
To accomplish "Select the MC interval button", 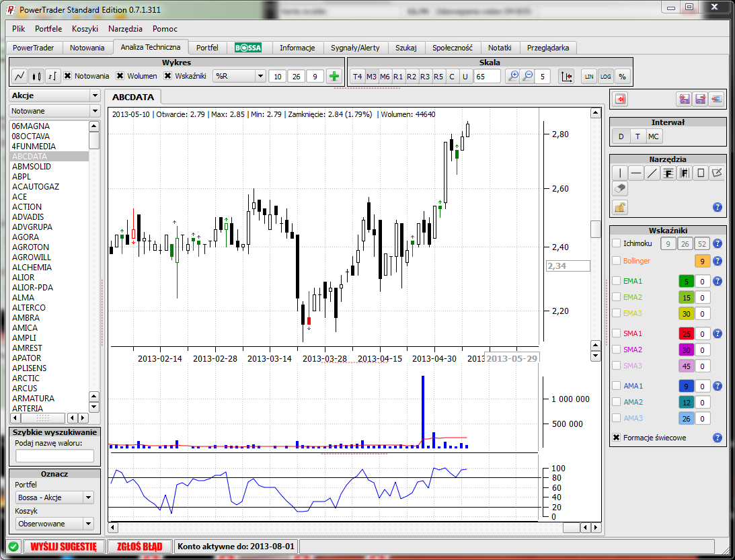I will (x=654, y=137).
